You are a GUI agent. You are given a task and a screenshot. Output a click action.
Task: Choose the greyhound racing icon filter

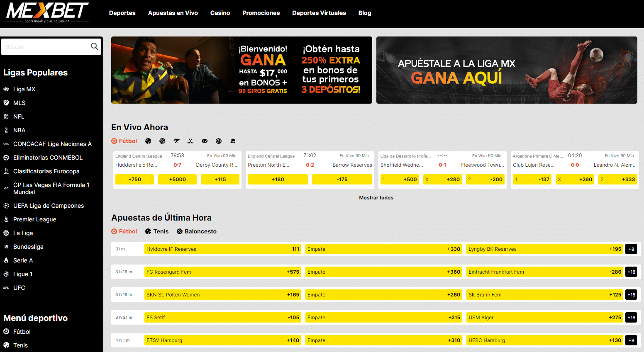click(177, 141)
